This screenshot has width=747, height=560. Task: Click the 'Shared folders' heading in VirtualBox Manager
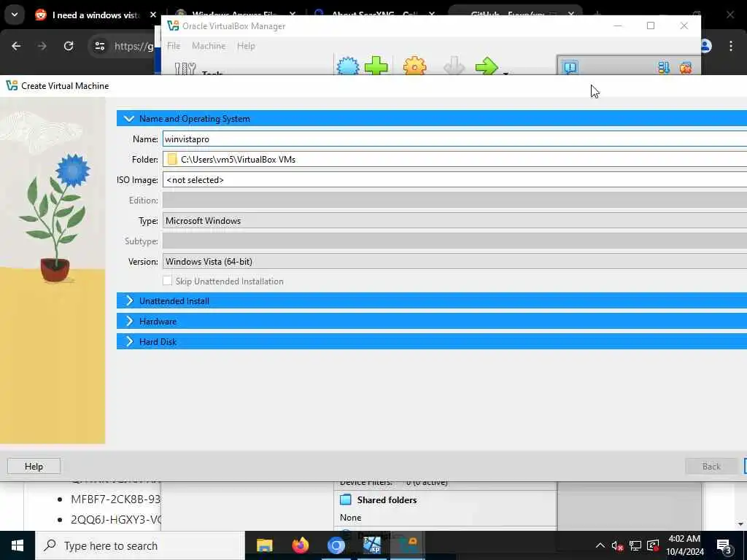click(x=387, y=500)
